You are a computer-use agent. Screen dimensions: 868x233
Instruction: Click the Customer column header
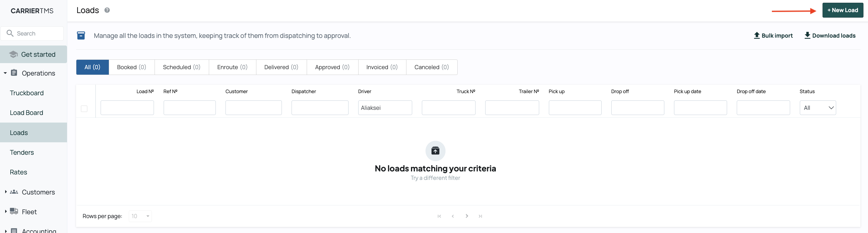(x=236, y=91)
